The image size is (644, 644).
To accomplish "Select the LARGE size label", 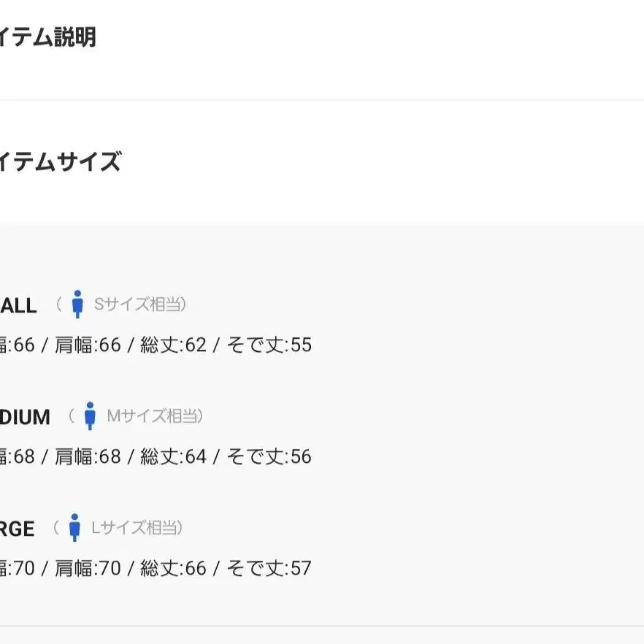I will click(18, 529).
